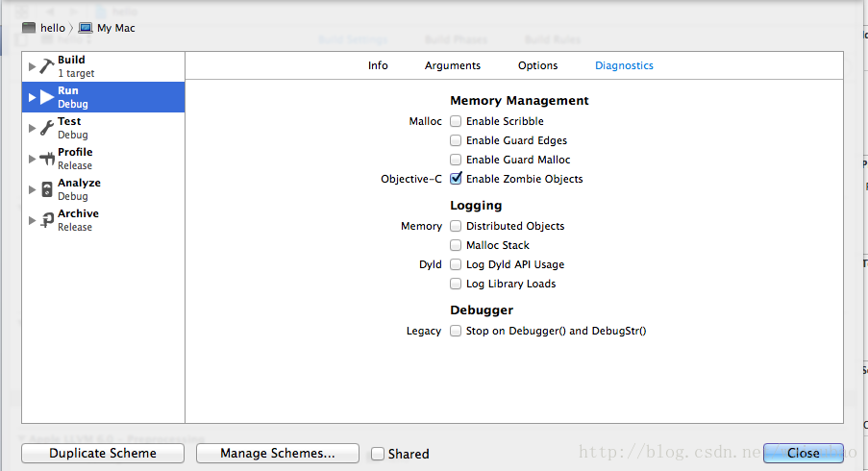Select the Diagnostics tab
This screenshot has width=868, height=471.
pos(625,65)
